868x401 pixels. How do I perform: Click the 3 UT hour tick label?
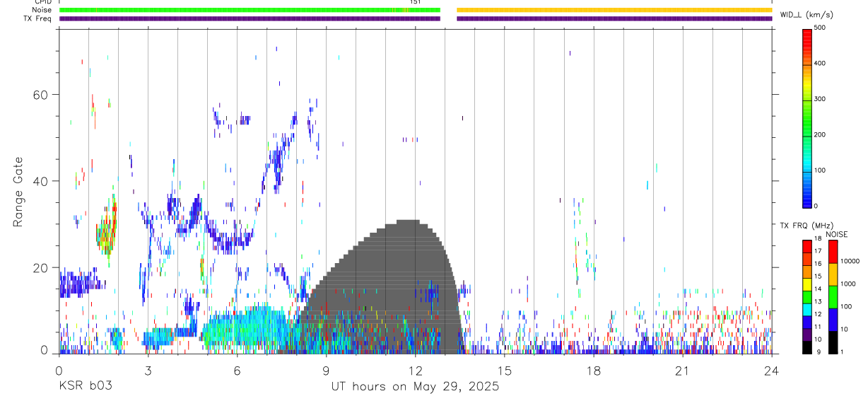tap(148, 371)
